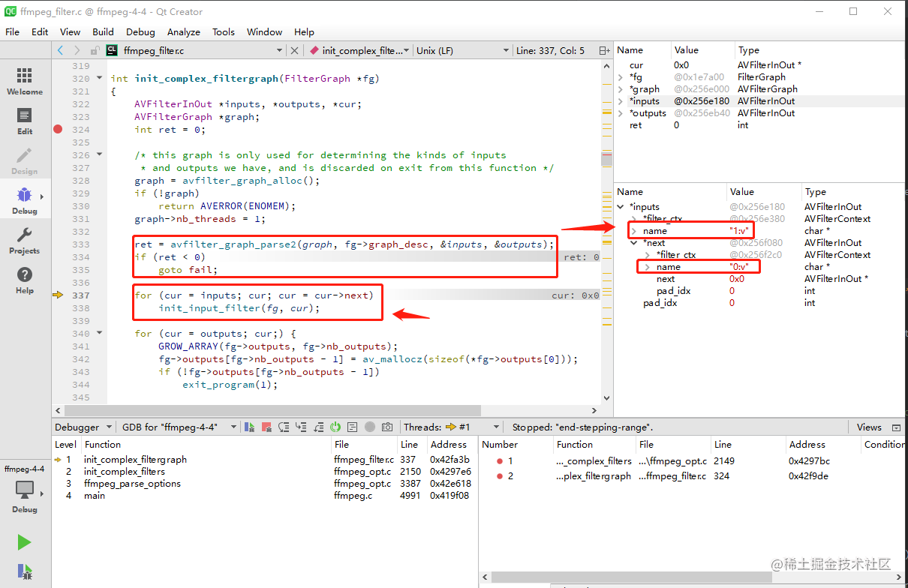Step into the function
This screenshot has width=908, height=588.
(301, 427)
